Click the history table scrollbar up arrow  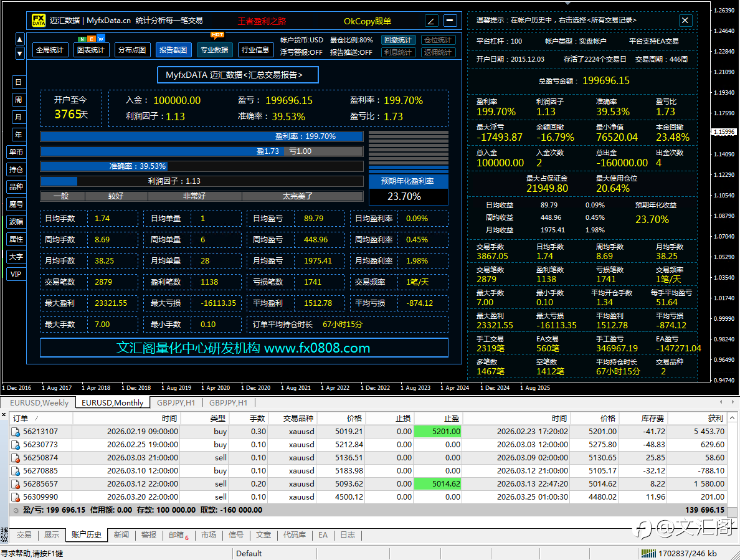pyautogui.click(x=732, y=418)
